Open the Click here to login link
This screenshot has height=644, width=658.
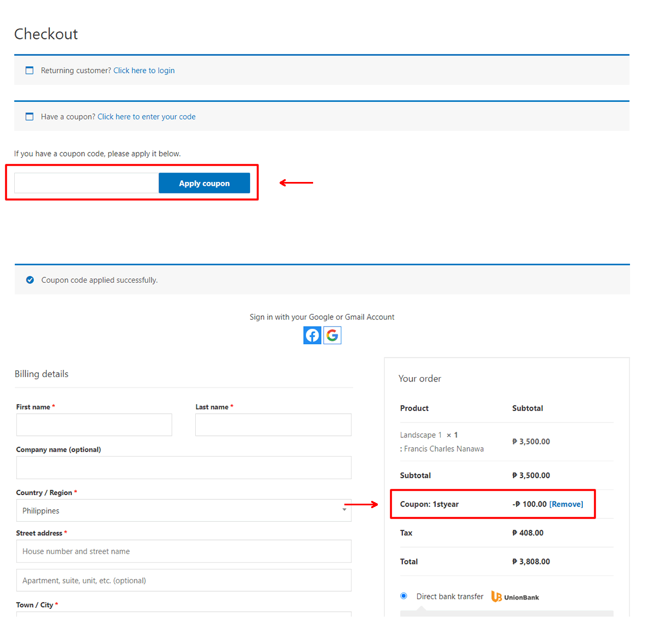(x=144, y=71)
